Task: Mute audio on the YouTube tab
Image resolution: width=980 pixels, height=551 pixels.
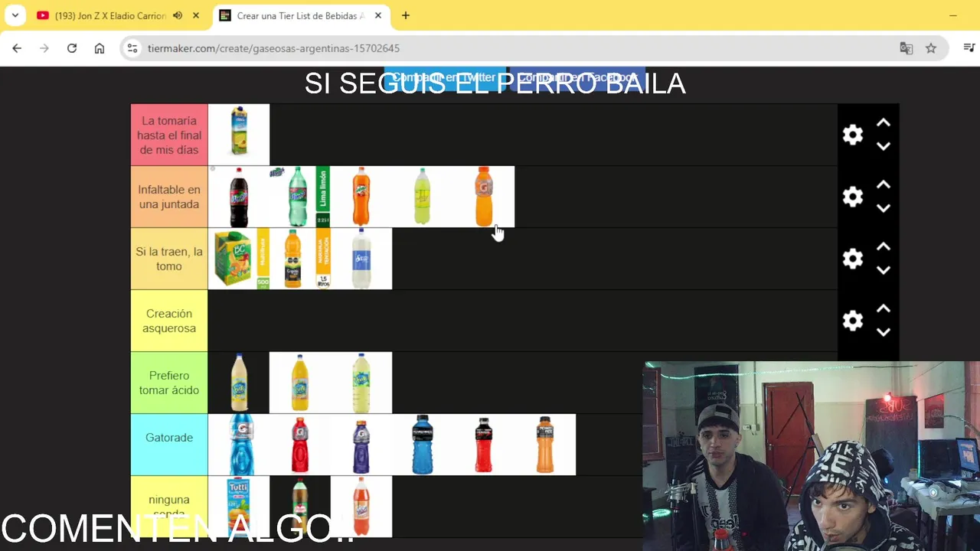Action: coord(178,15)
